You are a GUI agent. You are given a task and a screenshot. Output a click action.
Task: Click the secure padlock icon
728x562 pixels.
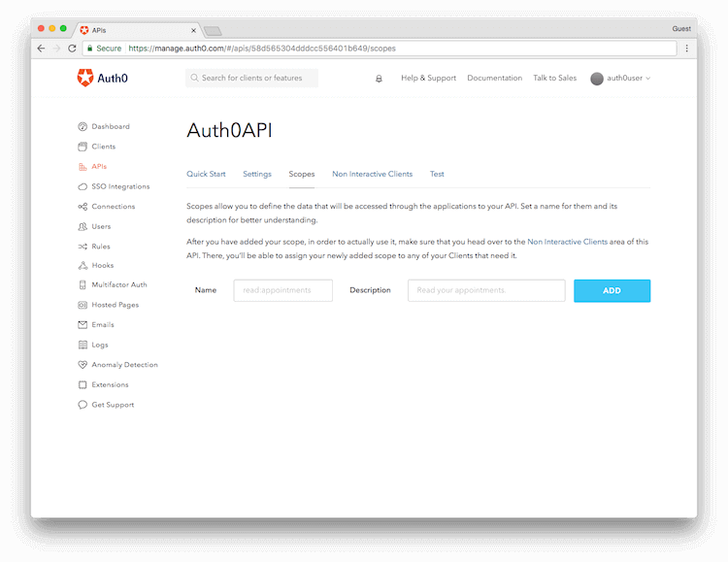90,49
